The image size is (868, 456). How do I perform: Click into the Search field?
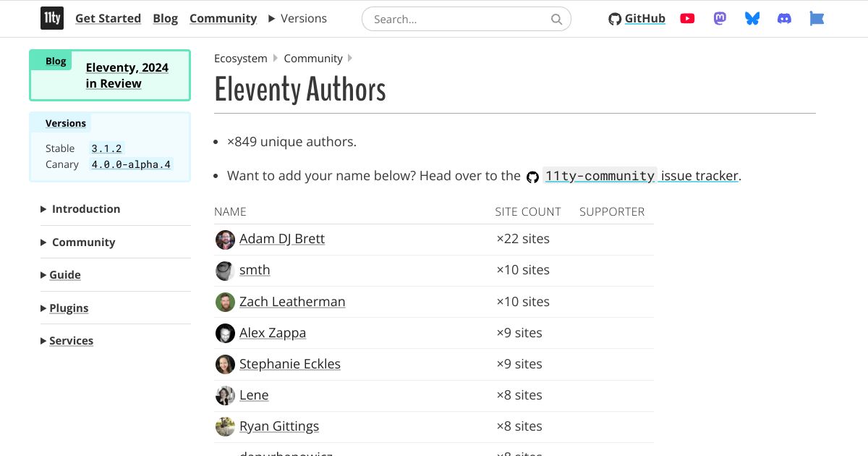(x=466, y=20)
